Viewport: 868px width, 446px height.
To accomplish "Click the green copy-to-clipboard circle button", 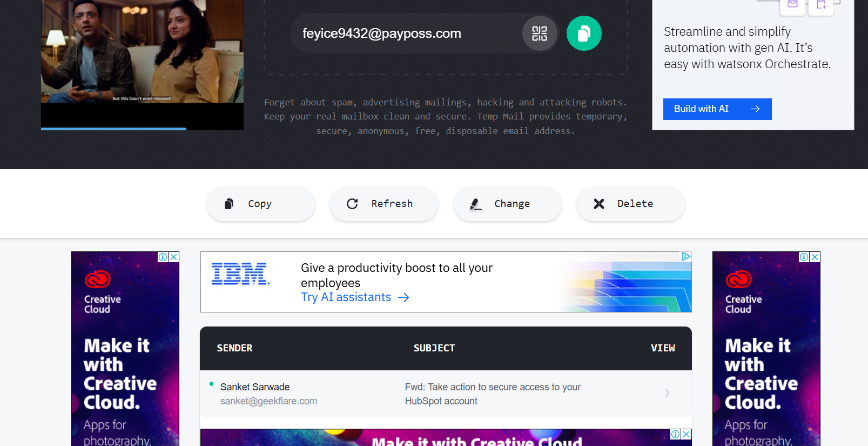I will click(x=584, y=34).
